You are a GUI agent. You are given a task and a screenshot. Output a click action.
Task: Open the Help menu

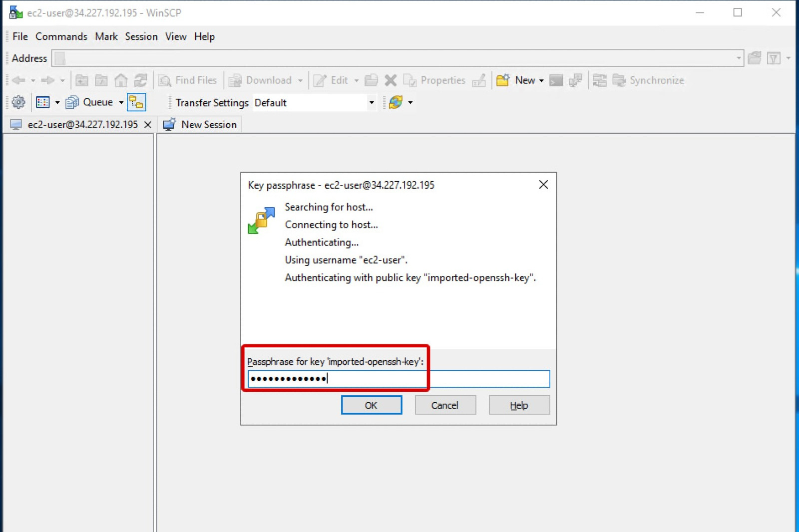(204, 36)
